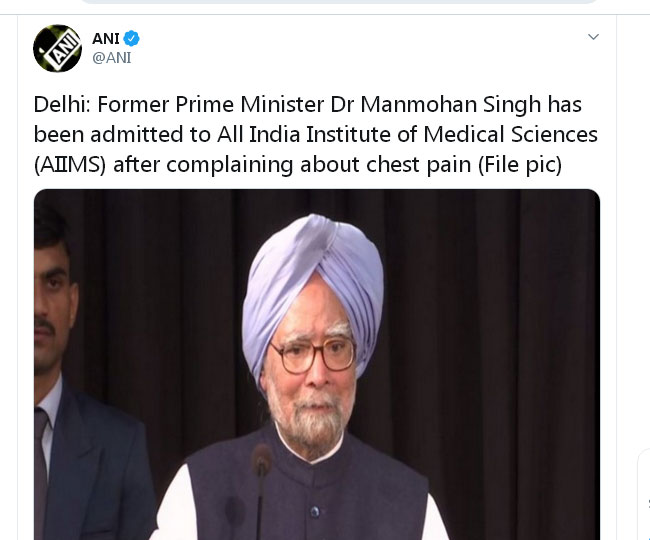The image size is (650, 540).
Task: Click the search bar edge at top
Action: coord(338,2)
